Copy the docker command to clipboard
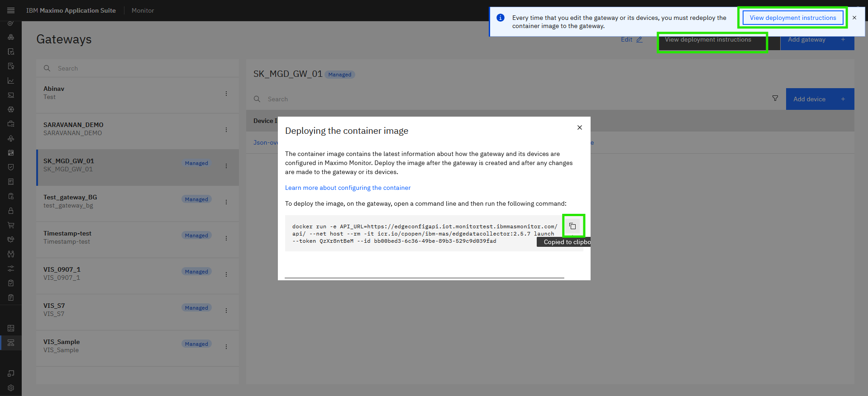This screenshot has width=868, height=396. pyautogui.click(x=572, y=226)
